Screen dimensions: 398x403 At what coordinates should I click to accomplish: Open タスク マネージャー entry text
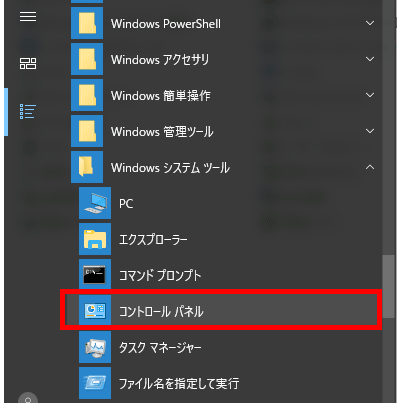coord(160,348)
